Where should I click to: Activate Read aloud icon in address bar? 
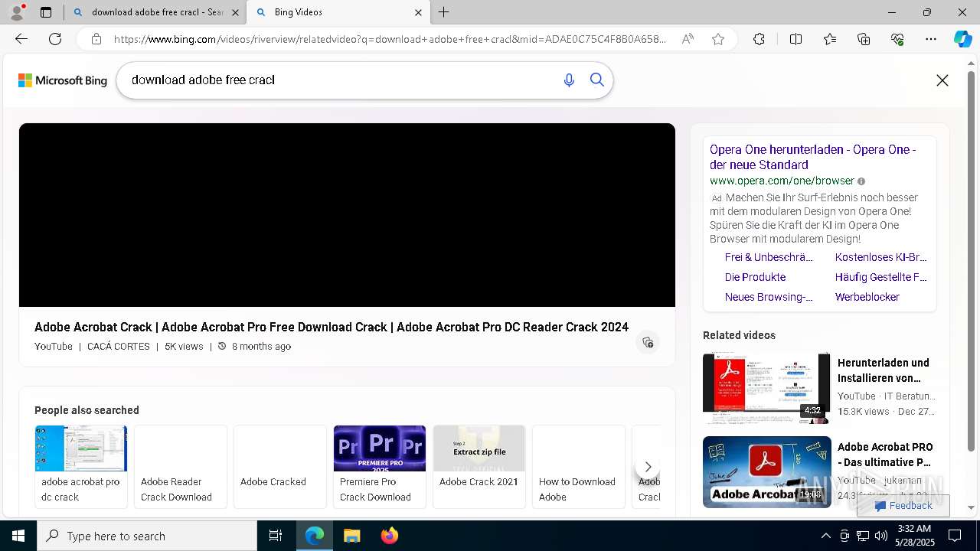click(688, 39)
